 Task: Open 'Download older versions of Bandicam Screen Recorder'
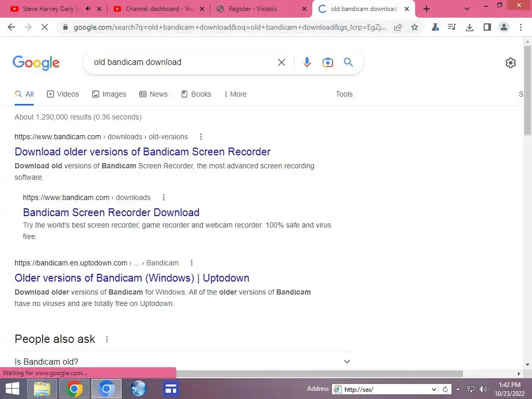tap(142, 152)
